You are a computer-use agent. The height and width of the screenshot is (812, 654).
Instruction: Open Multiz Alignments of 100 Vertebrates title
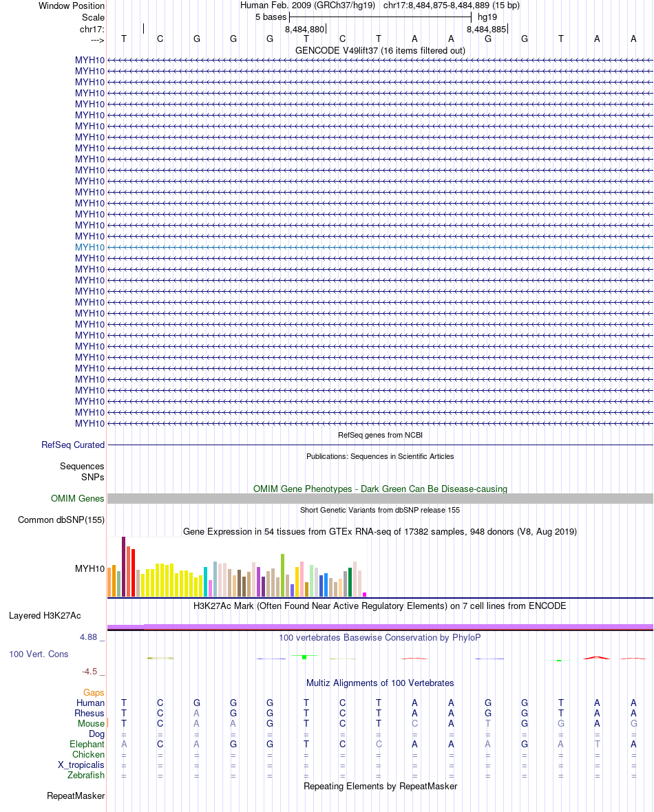pos(380,683)
